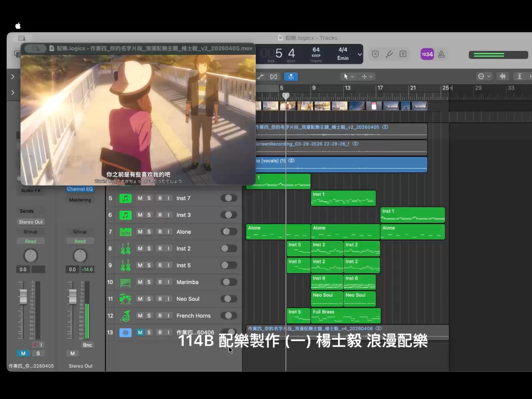Open the Stereo Out Read automation menu
532x399 pixels.
[x=80, y=241]
